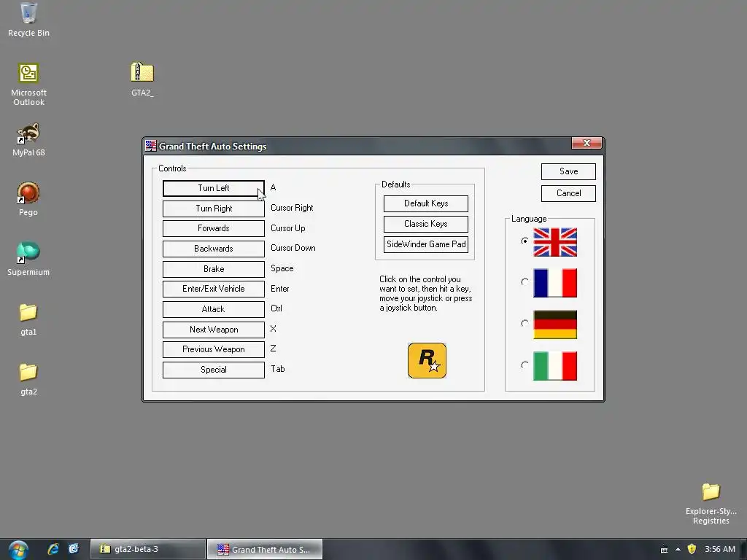Select German language radio button

[x=525, y=323]
